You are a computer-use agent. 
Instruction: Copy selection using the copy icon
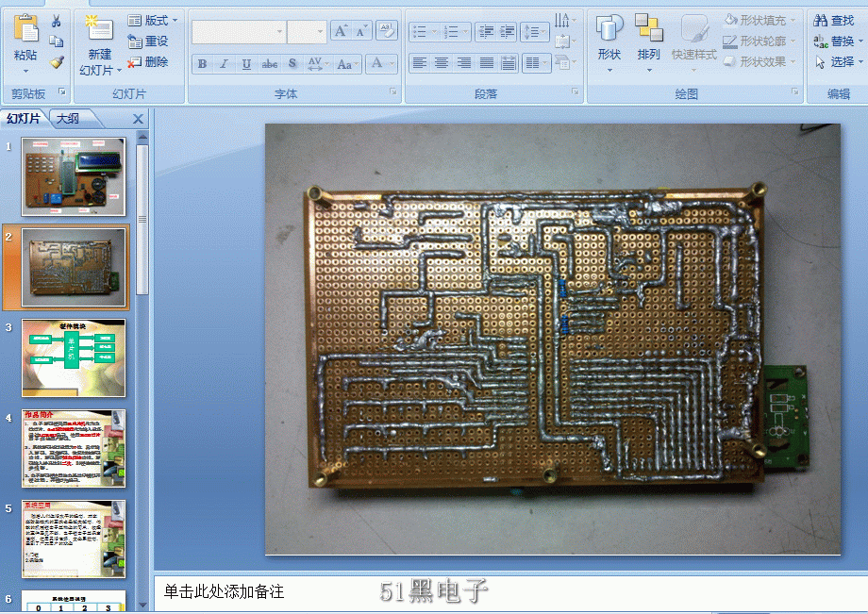coord(56,41)
